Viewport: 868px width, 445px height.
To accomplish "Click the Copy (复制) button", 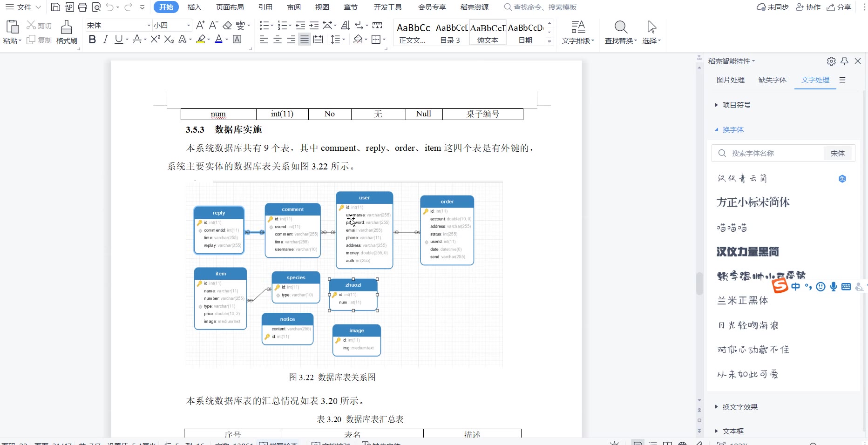I will point(39,40).
